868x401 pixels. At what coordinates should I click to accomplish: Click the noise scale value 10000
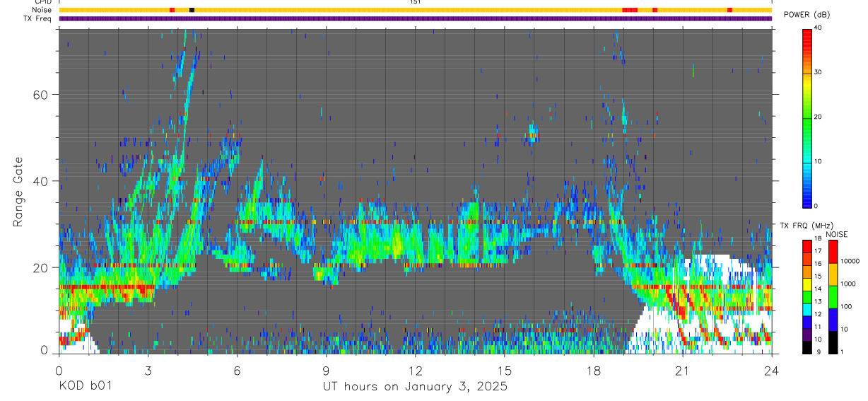point(848,261)
